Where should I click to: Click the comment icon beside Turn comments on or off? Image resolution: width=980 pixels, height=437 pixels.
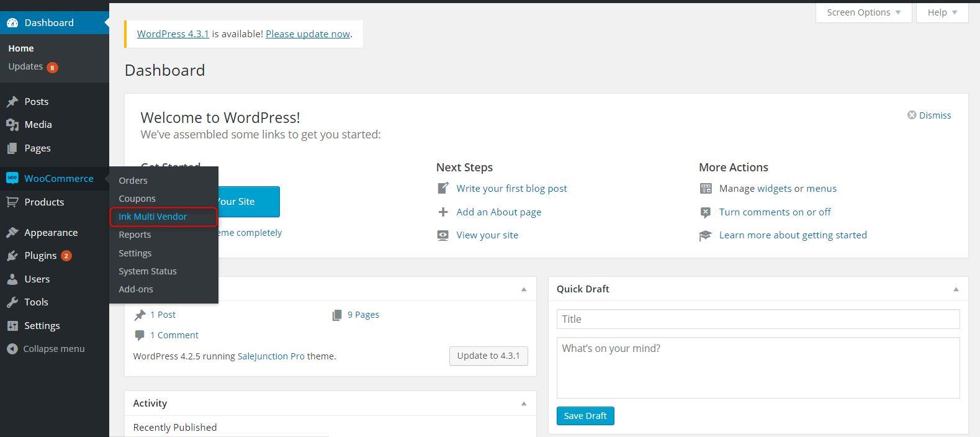[x=706, y=212]
